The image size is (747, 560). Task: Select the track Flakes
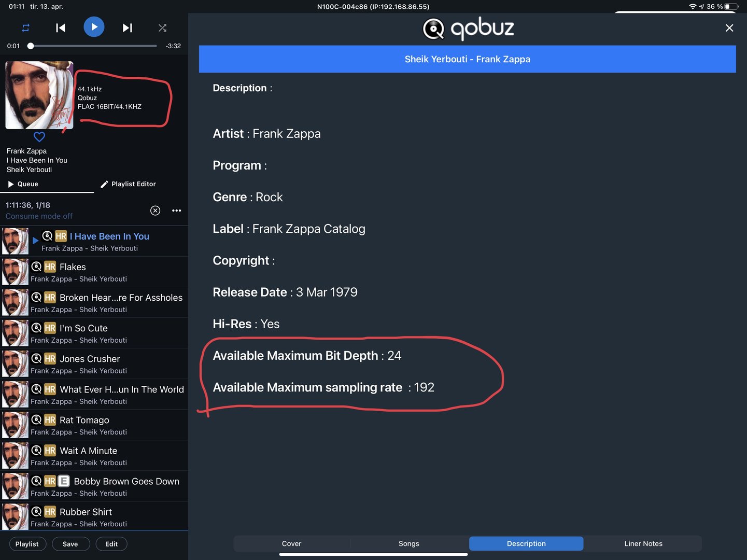[x=94, y=272]
